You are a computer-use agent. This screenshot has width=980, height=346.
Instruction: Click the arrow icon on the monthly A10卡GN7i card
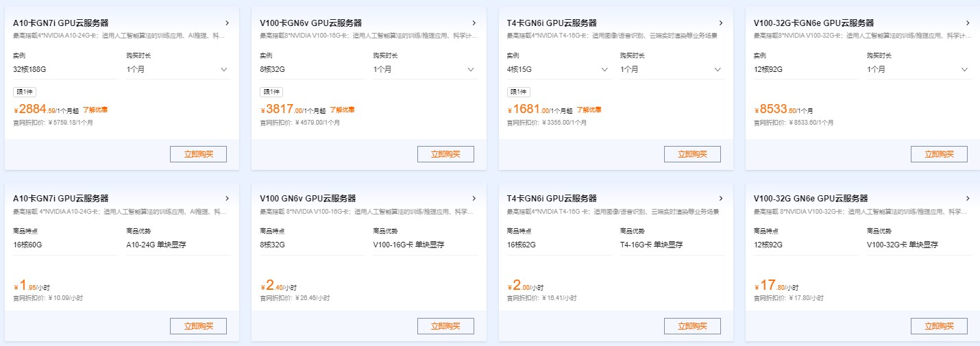point(227,23)
